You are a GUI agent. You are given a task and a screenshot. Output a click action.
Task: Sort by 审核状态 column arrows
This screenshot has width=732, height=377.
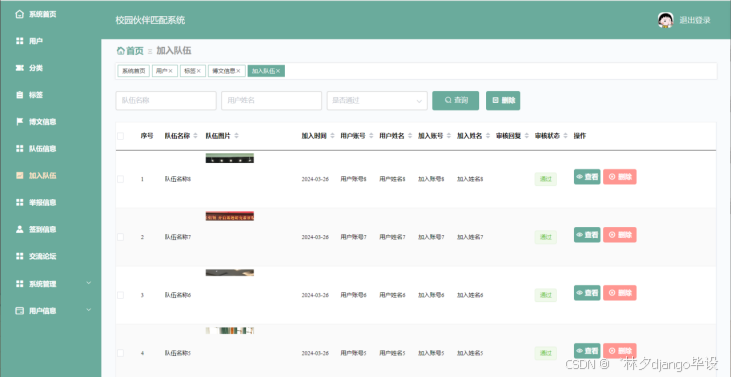[566, 136]
